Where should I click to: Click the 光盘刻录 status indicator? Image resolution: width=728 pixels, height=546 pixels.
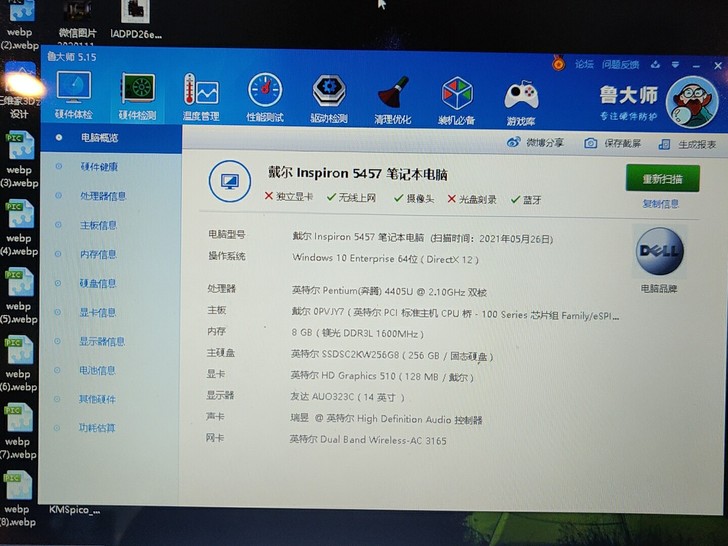(x=472, y=200)
